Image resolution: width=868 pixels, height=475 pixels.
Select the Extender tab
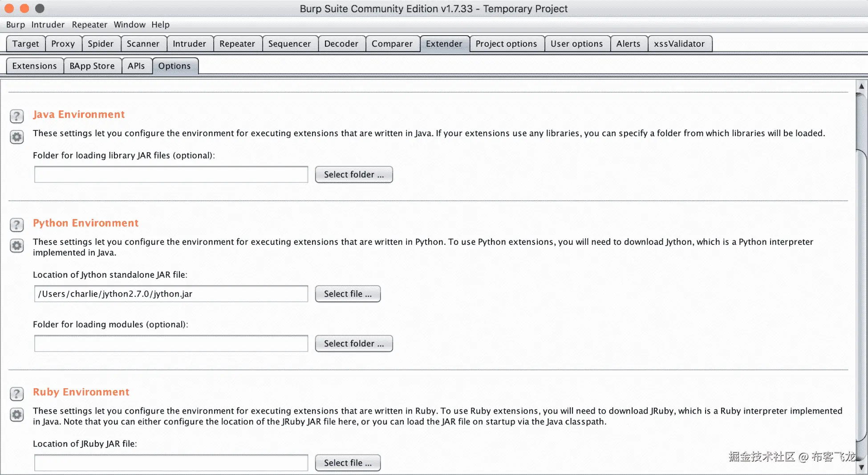[444, 44]
